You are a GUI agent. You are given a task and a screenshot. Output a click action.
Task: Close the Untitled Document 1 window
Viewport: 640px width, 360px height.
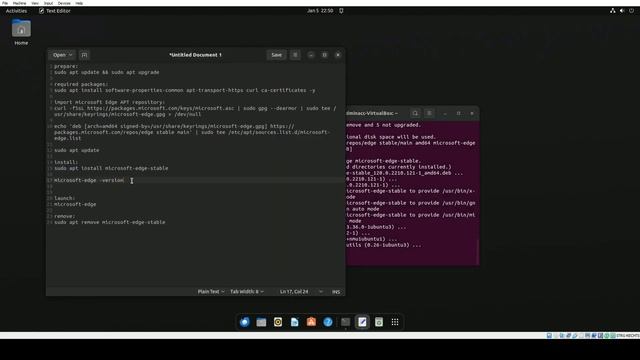pyautogui.click(x=338, y=55)
